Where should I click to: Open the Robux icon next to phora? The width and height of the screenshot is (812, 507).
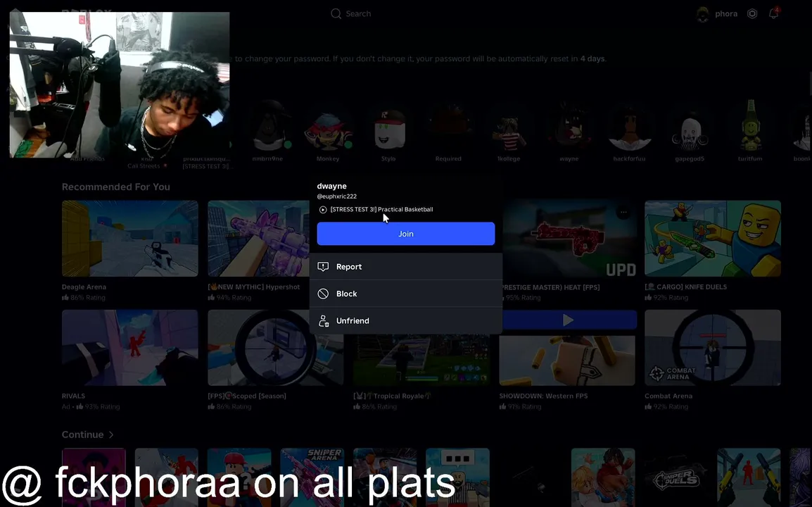752,14
